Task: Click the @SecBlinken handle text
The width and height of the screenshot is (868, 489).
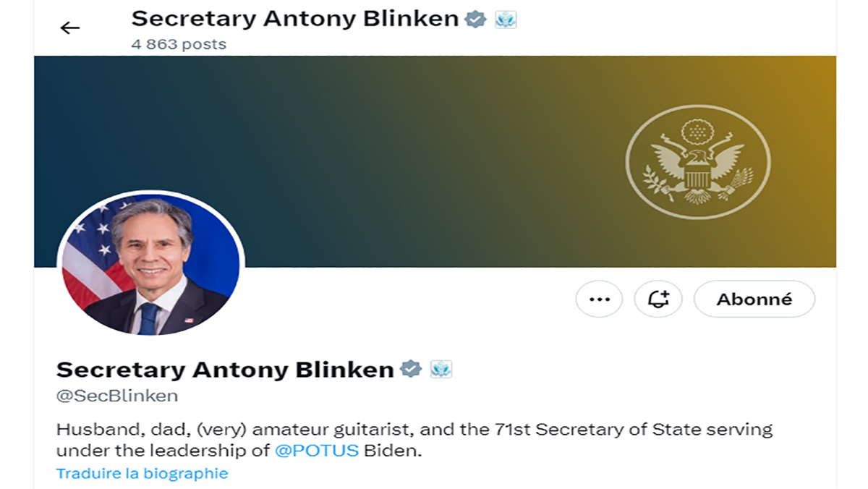Action: (x=117, y=396)
